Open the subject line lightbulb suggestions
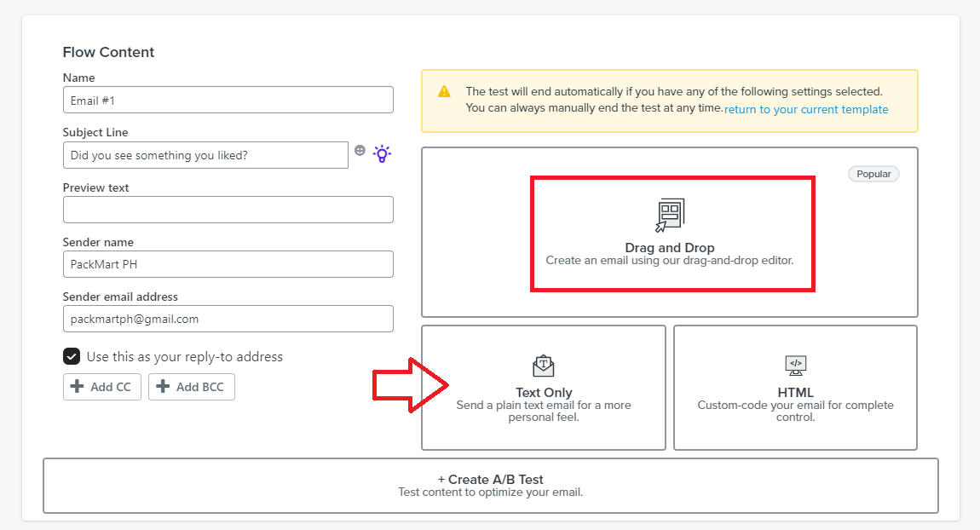Screen dimensions: 980x530 382,153
